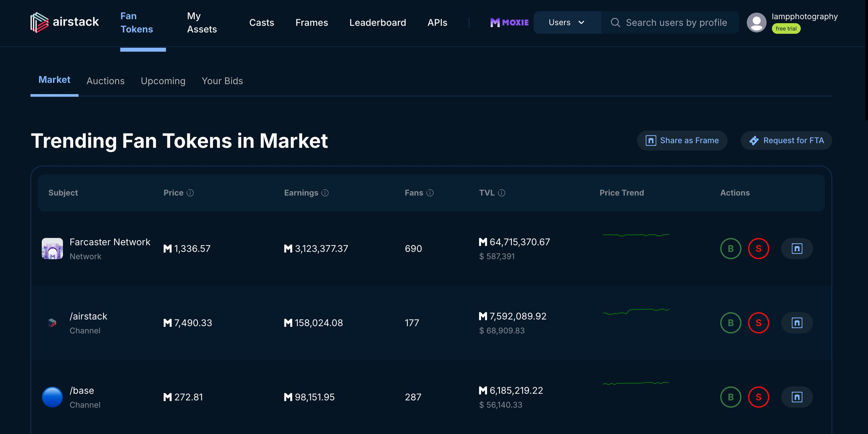This screenshot has width=868, height=434.
Task: Buy /base token with B icon
Action: pyautogui.click(x=731, y=397)
